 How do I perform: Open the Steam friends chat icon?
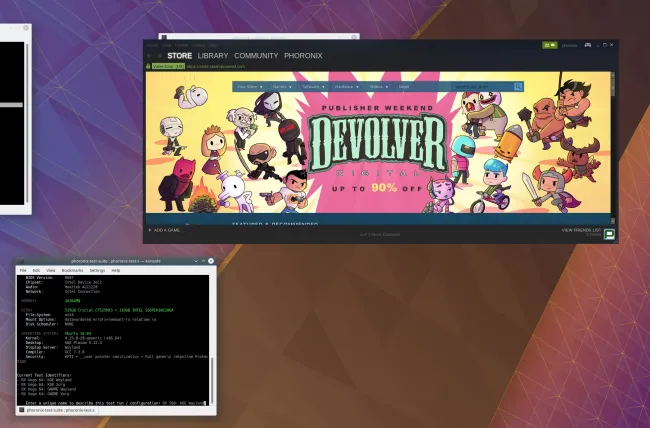pyautogui.click(x=609, y=234)
